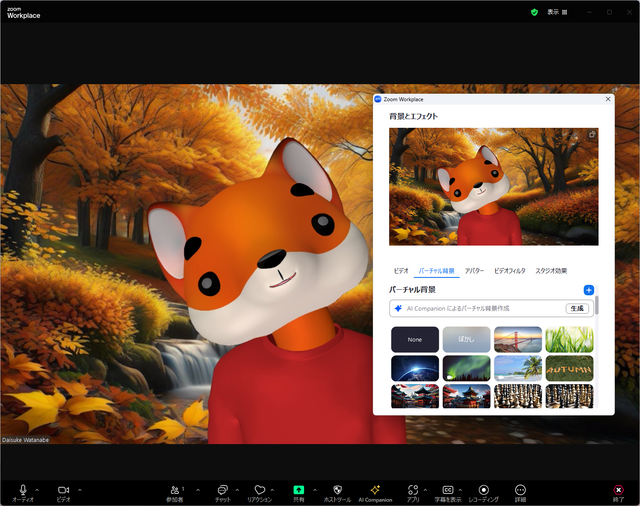Click the リアクション heart icon
Viewport: 640px width, 506px height.
pos(260,490)
